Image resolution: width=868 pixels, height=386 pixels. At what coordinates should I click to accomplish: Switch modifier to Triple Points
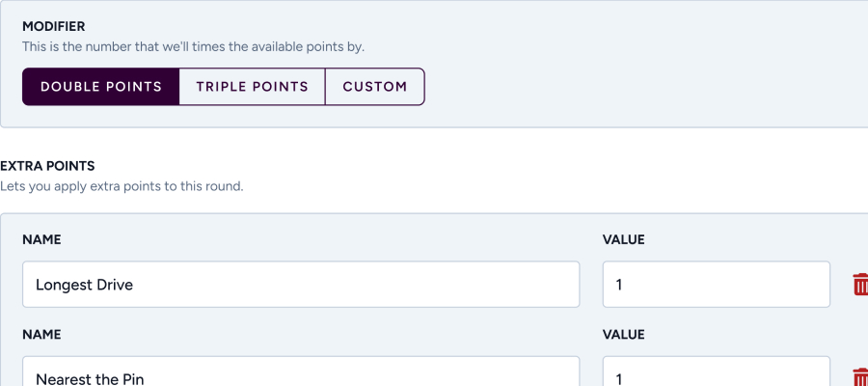pos(252,87)
